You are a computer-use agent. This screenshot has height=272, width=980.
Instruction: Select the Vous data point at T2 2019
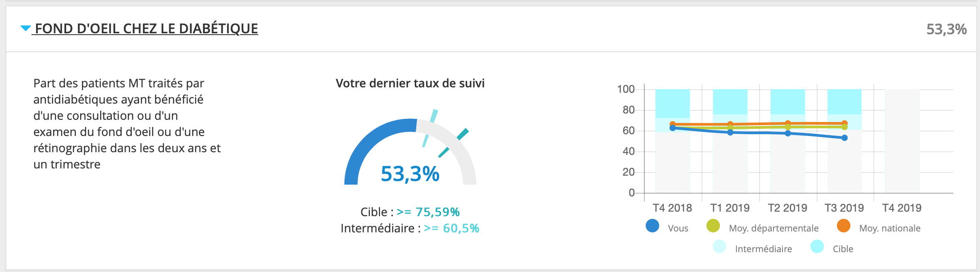788,133
